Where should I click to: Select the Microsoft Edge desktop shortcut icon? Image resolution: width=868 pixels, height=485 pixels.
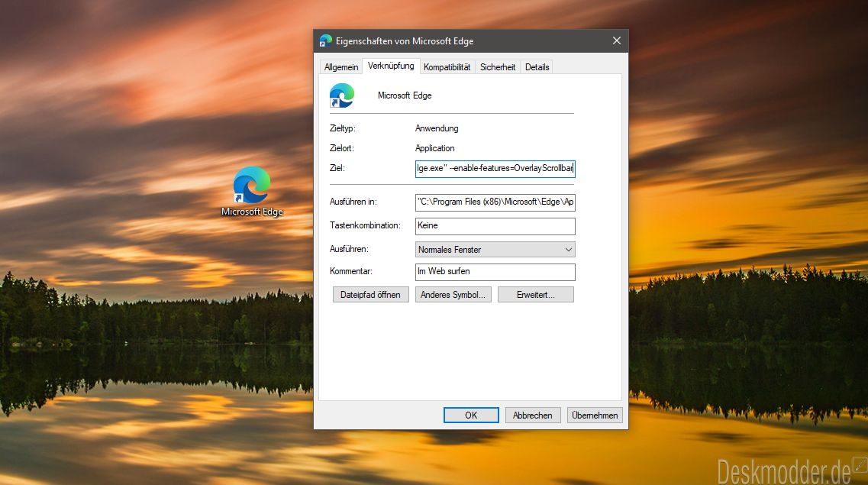coord(252,185)
